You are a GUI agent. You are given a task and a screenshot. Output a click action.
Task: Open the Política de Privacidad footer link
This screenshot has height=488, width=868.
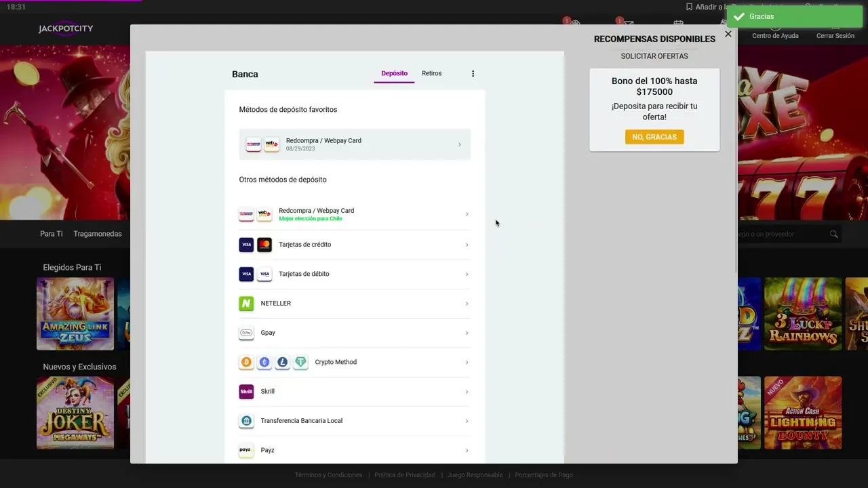405,475
